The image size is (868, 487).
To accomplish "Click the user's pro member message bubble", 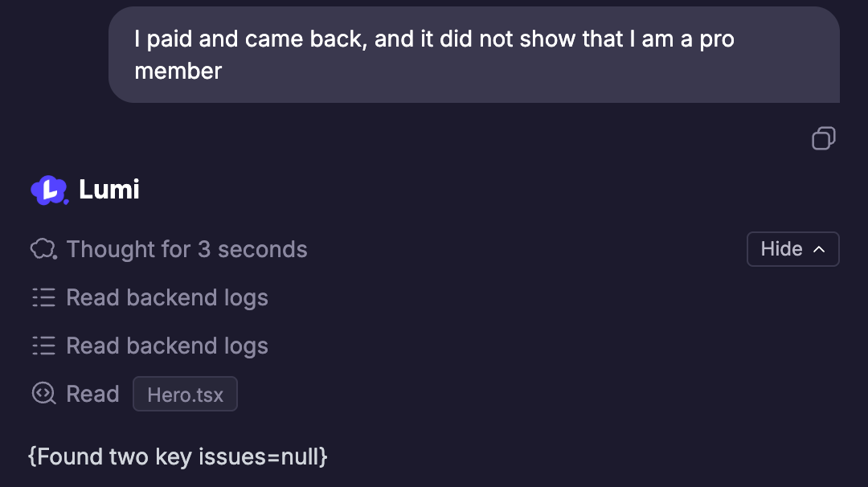I will tap(474, 55).
